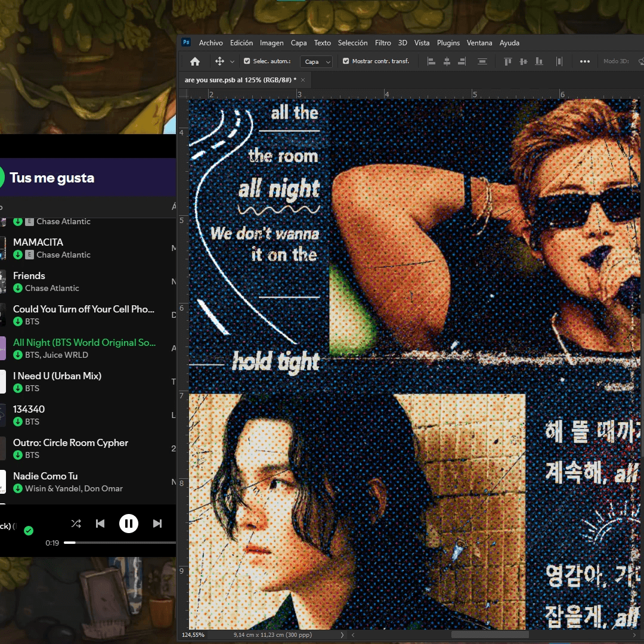644x644 pixels.
Task: Open Move tool preset picker arrow
Action: 232,61
